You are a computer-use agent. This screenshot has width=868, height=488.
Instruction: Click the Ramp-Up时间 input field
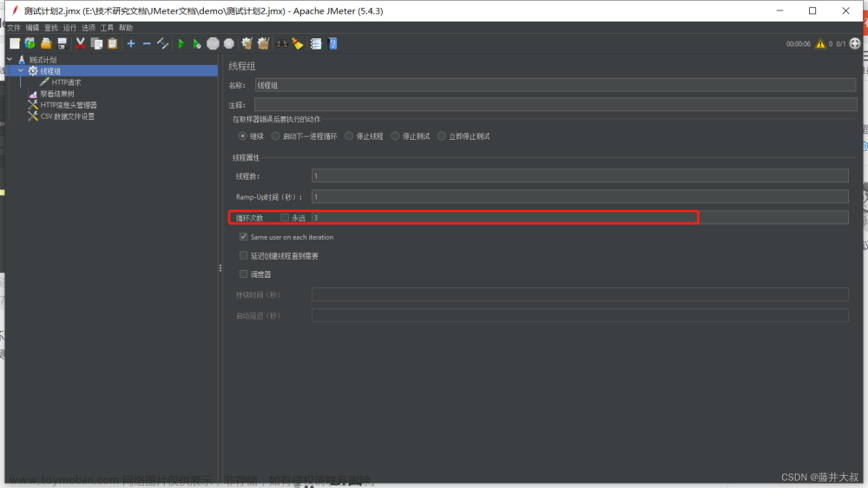point(580,196)
